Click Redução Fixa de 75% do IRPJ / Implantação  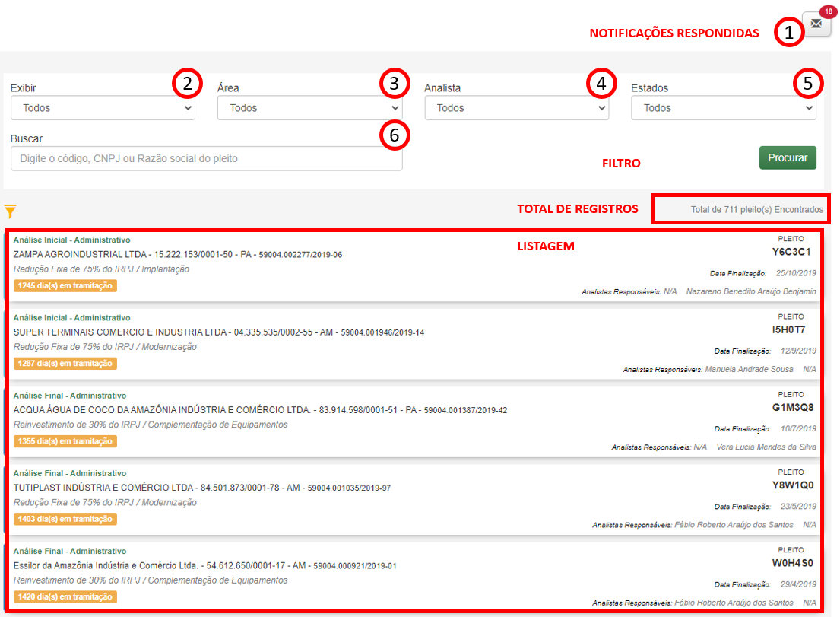coord(101,269)
